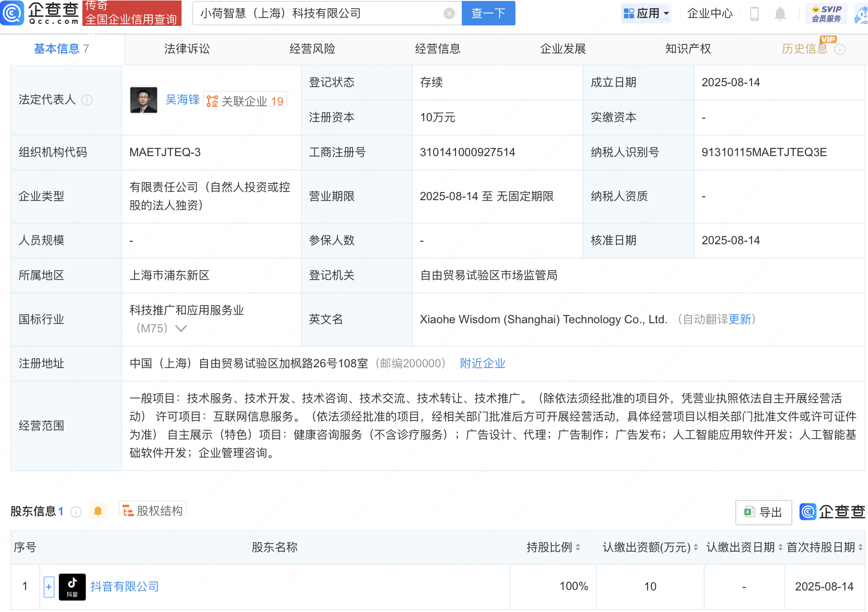
Task: Open customer service icon at header edge
Action: point(862,13)
